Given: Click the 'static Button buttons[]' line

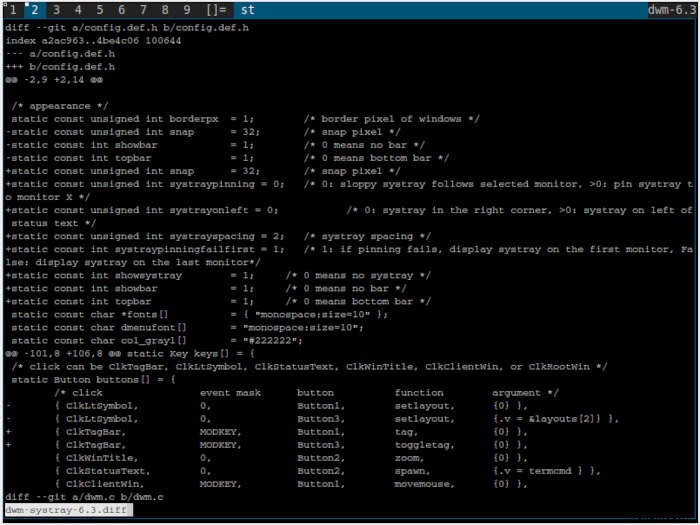Looking at the screenshot, I should 93,380.
